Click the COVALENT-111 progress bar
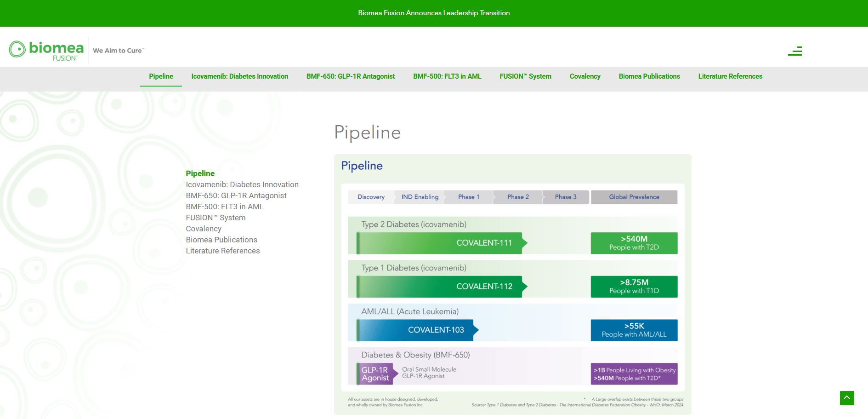 pos(442,243)
